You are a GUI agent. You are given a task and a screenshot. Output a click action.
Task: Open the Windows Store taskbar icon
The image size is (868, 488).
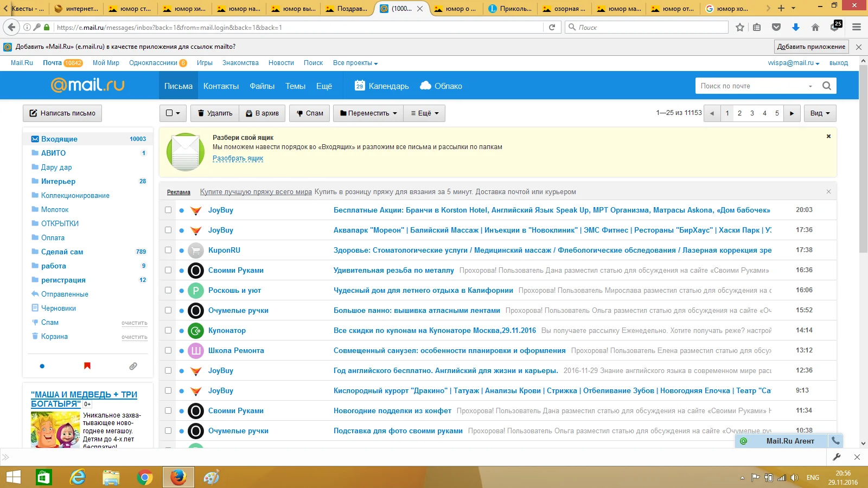click(x=44, y=477)
